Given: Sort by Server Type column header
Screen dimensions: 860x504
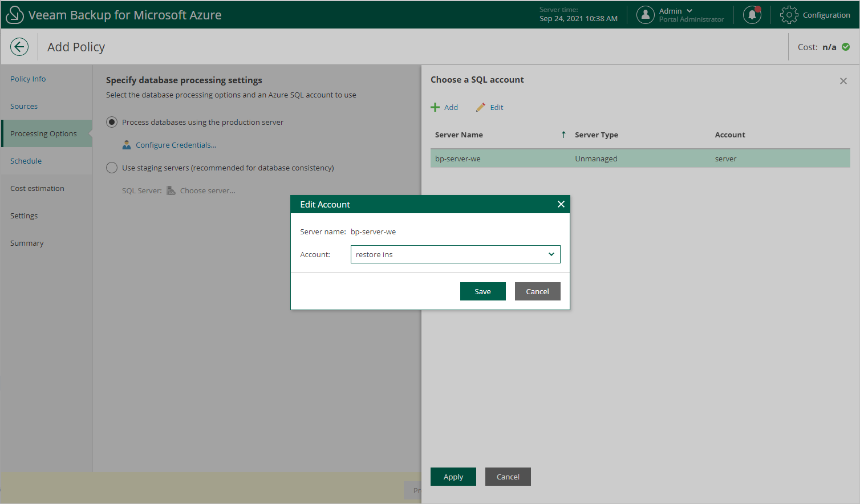Looking at the screenshot, I should click(x=597, y=135).
